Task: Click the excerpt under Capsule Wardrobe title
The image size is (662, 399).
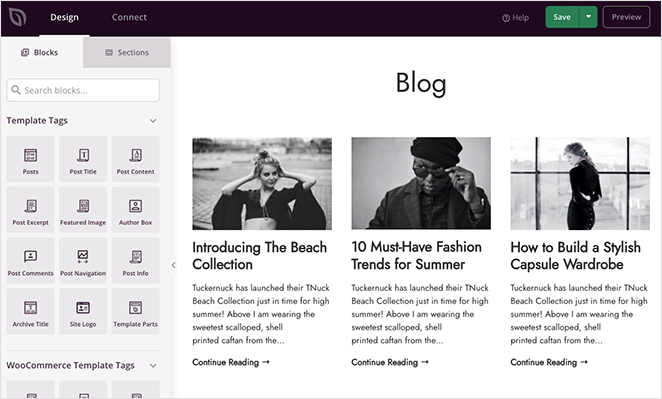Action: point(579,314)
